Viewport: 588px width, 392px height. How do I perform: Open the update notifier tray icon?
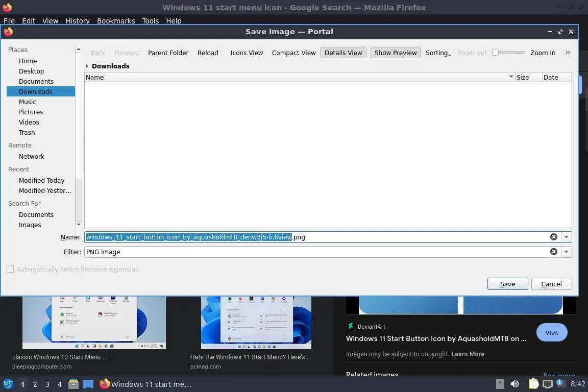click(x=560, y=383)
